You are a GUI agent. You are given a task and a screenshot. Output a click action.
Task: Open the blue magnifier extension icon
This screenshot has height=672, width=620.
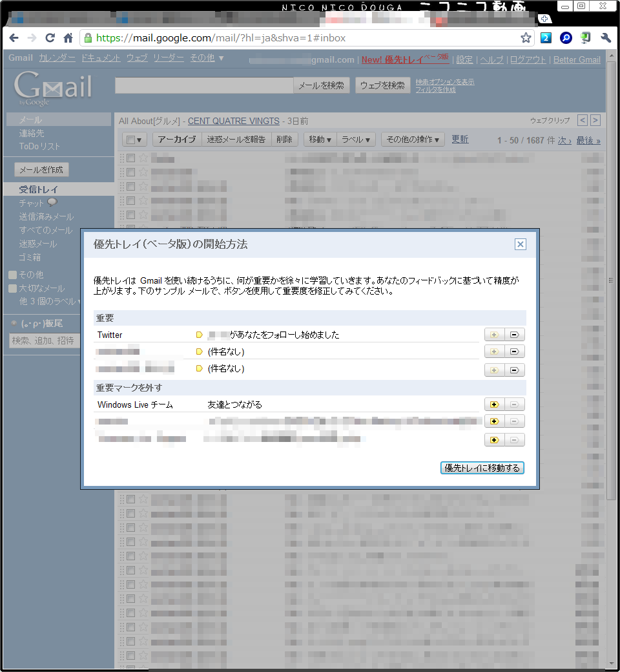[x=566, y=37]
